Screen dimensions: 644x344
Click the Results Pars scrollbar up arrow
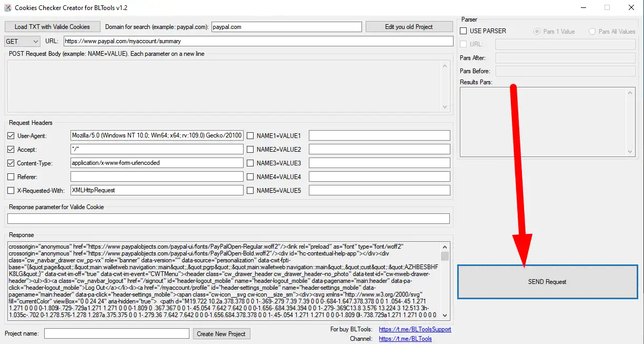(631, 92)
